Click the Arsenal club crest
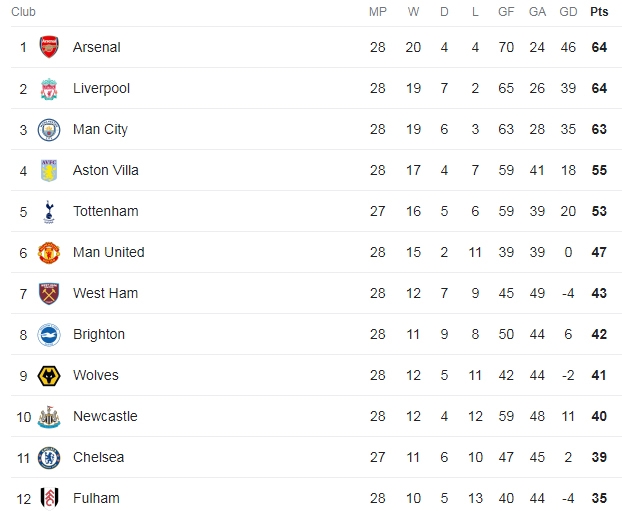The width and height of the screenshot is (622, 511). (49, 47)
